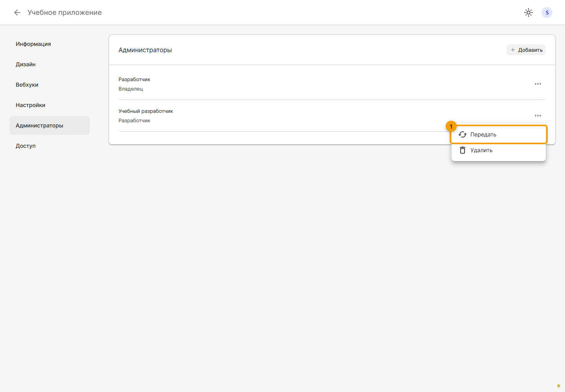
Task: Open the user avatar 'S' menu
Action: [x=547, y=13]
